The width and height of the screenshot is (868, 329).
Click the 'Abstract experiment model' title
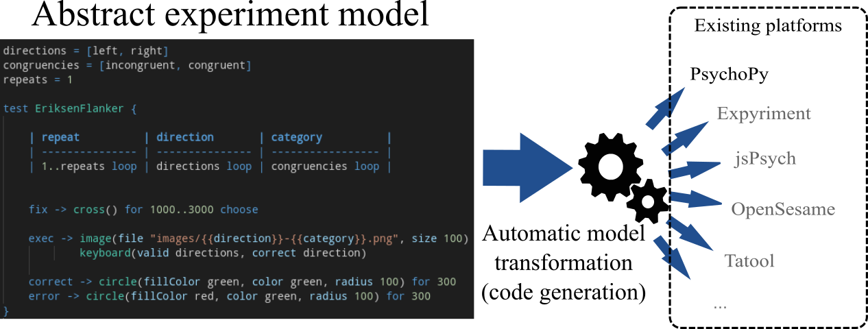click(x=230, y=16)
